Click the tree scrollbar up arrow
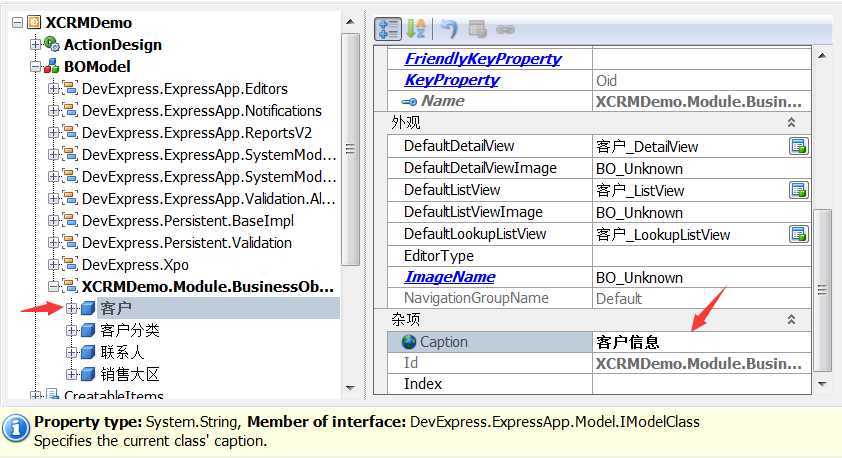This screenshot has height=458, width=842. [x=350, y=22]
